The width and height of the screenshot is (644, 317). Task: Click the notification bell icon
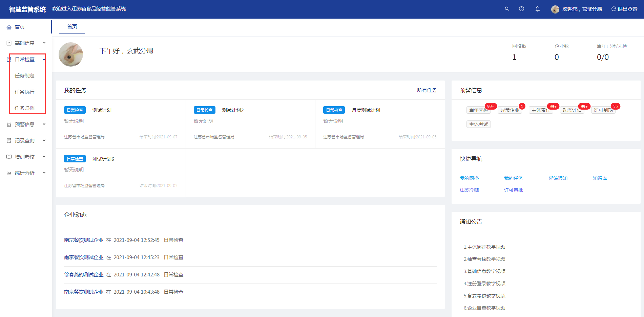[537, 9]
